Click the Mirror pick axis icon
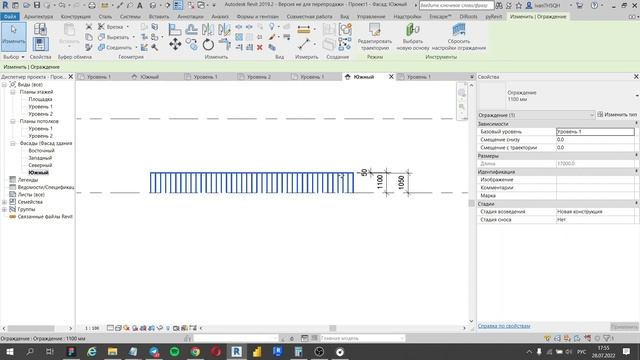 coord(208,29)
